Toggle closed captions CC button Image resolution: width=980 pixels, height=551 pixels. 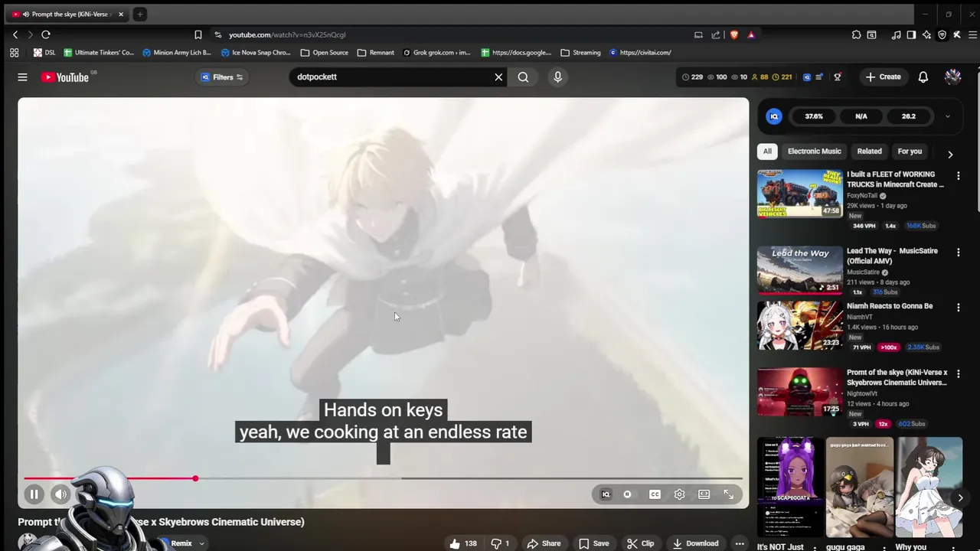pyautogui.click(x=655, y=494)
